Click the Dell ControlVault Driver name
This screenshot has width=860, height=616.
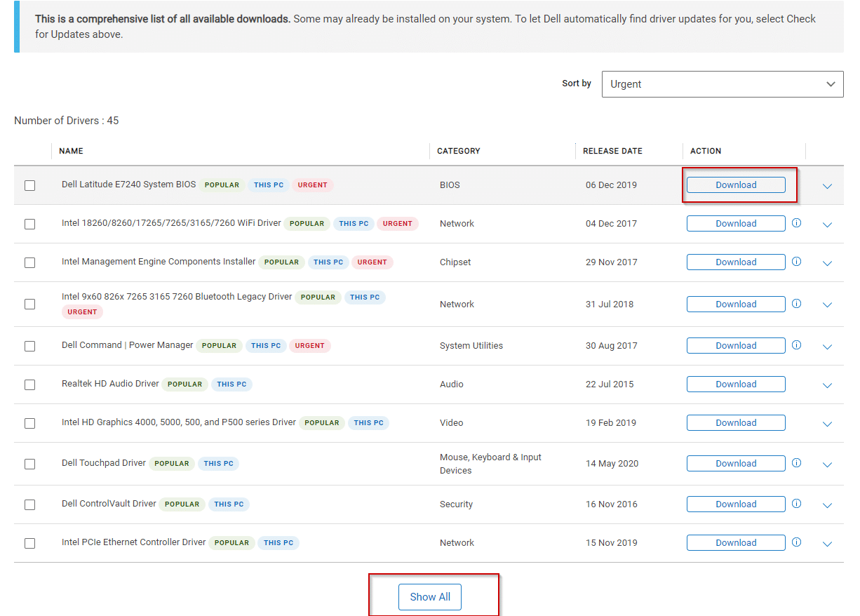pos(109,504)
